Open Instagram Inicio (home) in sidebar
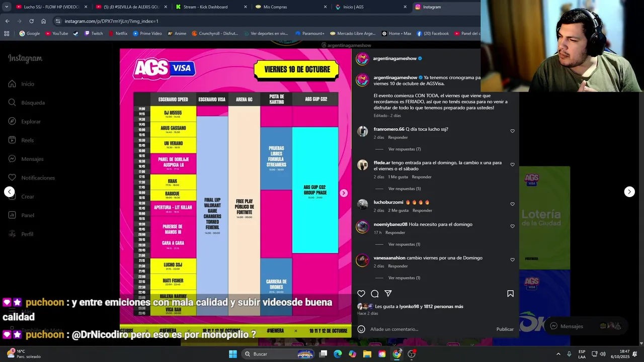 21,84
